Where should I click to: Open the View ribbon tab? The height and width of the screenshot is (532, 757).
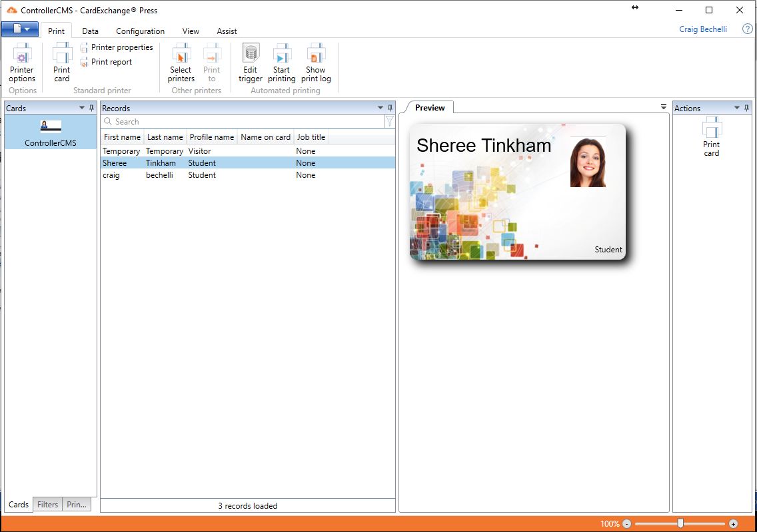pyautogui.click(x=191, y=31)
